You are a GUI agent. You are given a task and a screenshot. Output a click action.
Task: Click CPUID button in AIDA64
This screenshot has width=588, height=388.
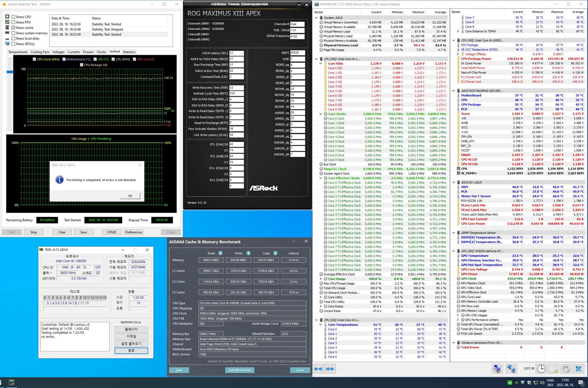(112, 232)
